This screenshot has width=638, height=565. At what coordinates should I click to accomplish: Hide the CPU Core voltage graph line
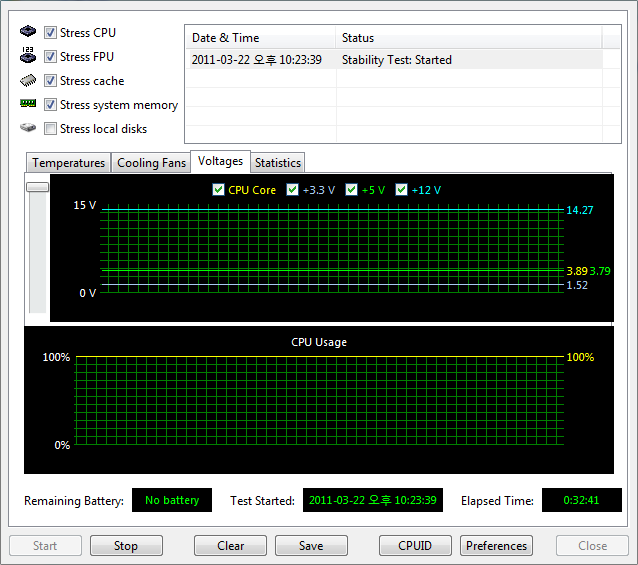pos(218,190)
